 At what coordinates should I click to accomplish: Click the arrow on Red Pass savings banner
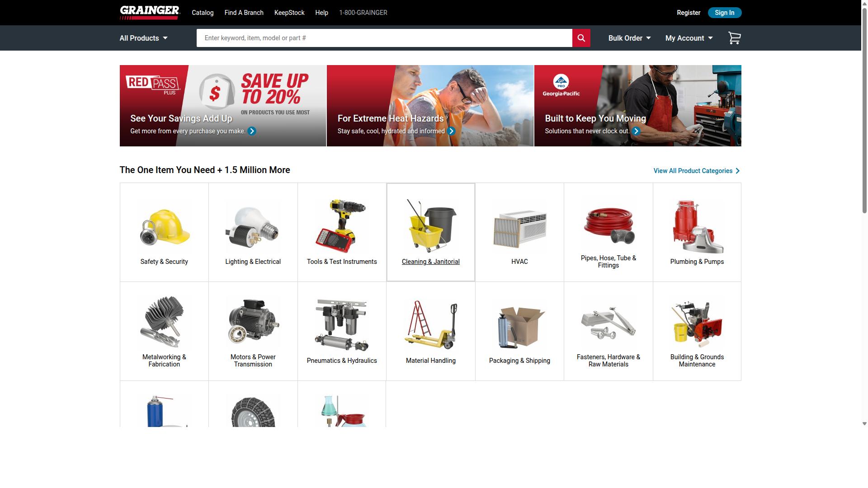252,131
